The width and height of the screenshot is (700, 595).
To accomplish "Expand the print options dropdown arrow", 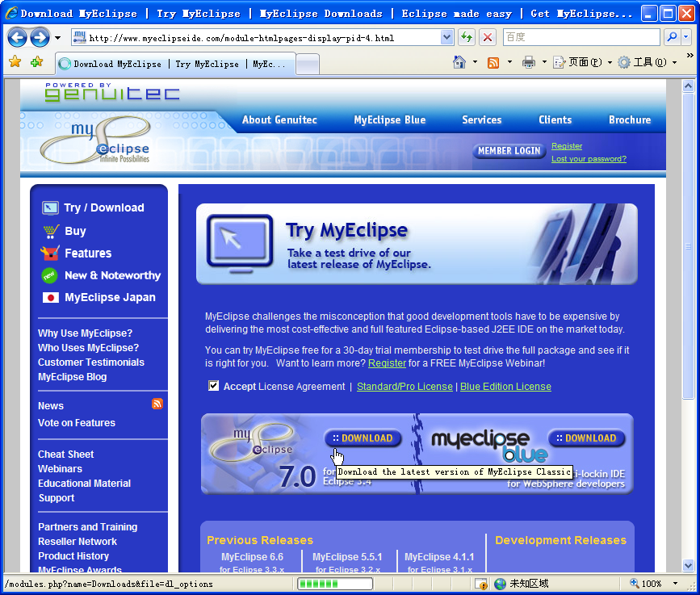I will tap(544, 62).
